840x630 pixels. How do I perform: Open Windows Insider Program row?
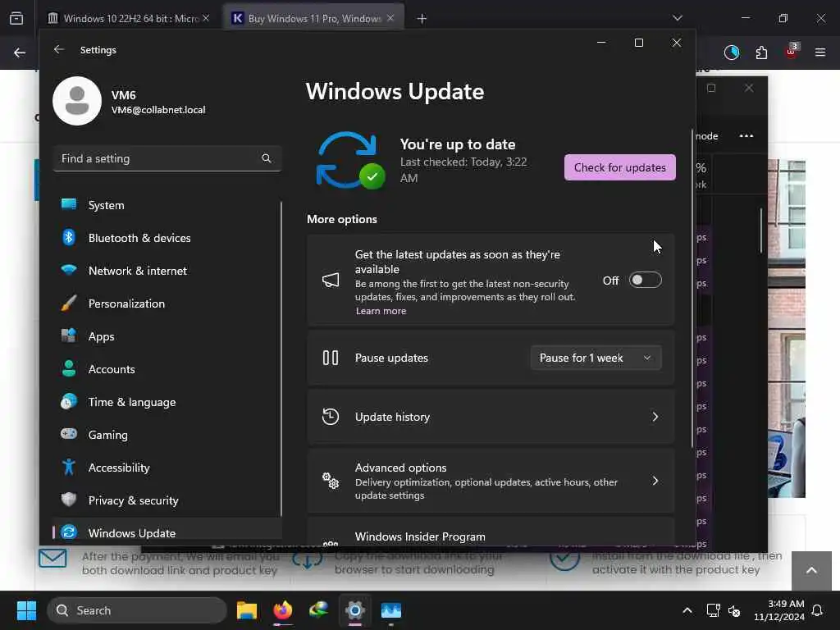(491, 533)
